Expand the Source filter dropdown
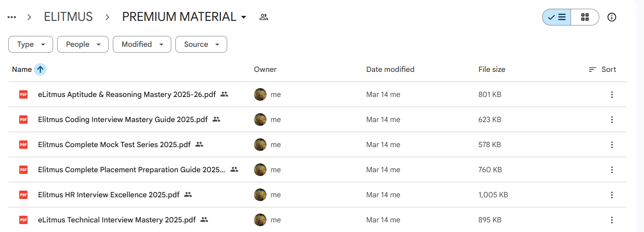The image size is (644, 232). tap(201, 44)
